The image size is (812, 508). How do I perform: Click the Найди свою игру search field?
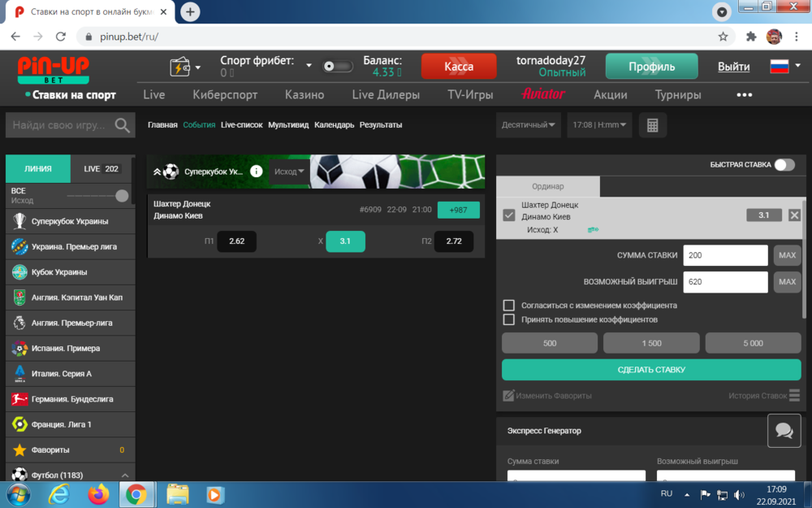[x=58, y=125]
